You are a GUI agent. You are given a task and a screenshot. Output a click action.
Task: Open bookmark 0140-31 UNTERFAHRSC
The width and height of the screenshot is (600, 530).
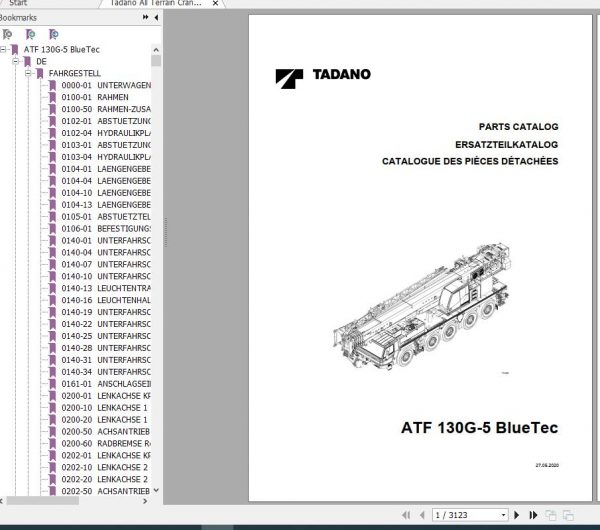(x=106, y=360)
